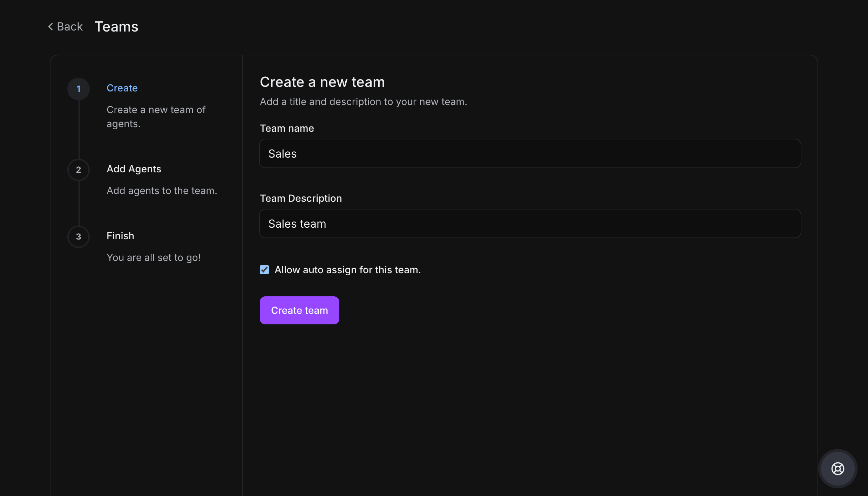Click the Teams page title
This screenshot has width=868, height=496.
pyautogui.click(x=116, y=27)
